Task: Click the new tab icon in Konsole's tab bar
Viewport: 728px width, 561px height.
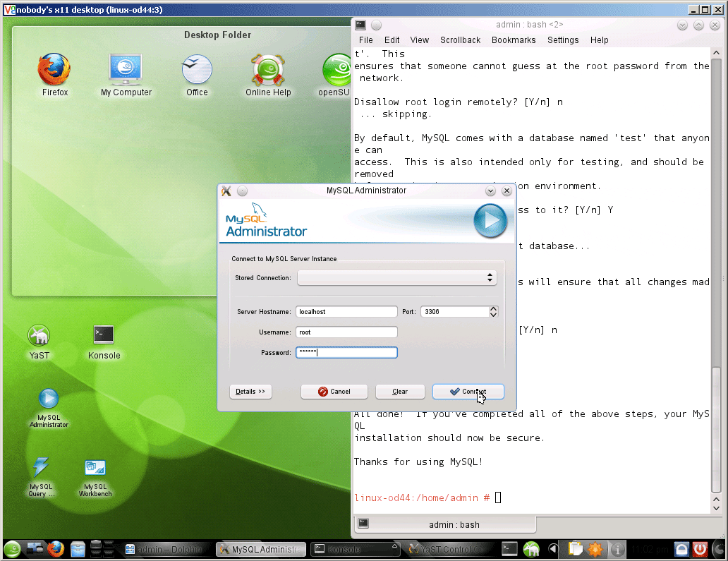Action: (x=363, y=524)
